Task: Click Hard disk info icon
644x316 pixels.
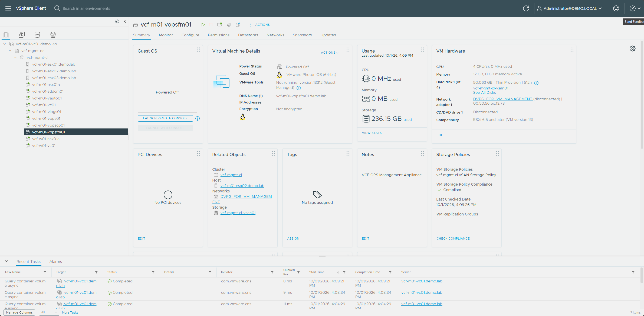Action: click(x=536, y=83)
